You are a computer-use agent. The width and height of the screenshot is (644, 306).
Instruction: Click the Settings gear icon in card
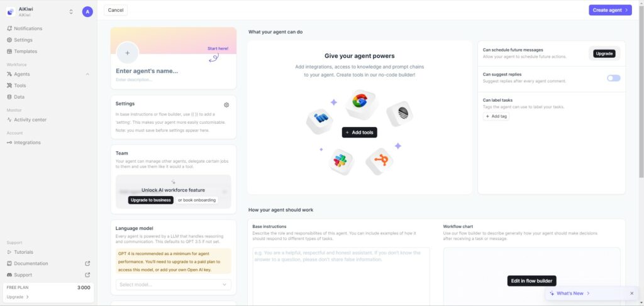[226, 105]
